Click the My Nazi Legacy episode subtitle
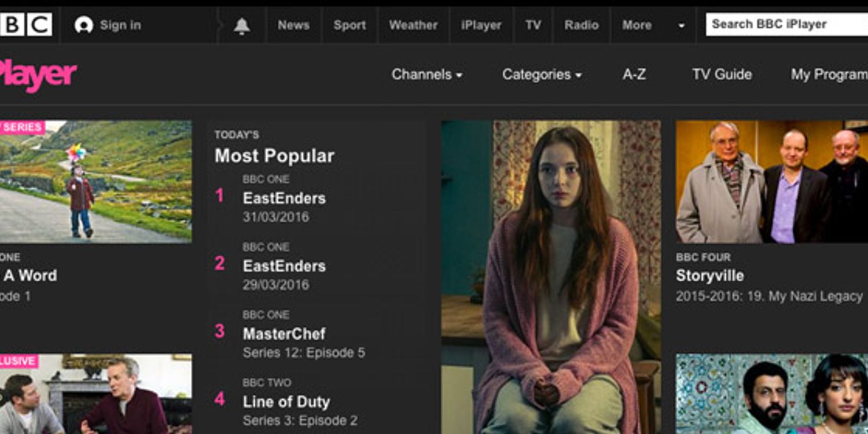The height and width of the screenshot is (434, 868). [x=769, y=296]
